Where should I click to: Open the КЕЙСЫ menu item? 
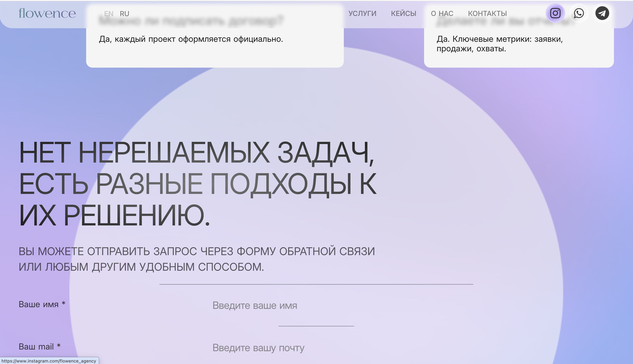tap(404, 14)
